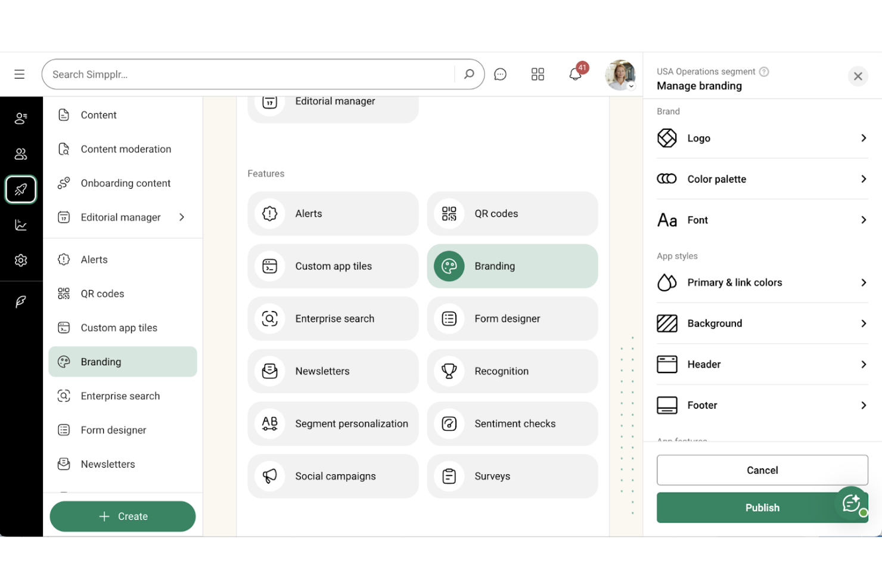Click the settings gear in the left sidebar
This screenshot has height=588, width=882.
tap(21, 260)
